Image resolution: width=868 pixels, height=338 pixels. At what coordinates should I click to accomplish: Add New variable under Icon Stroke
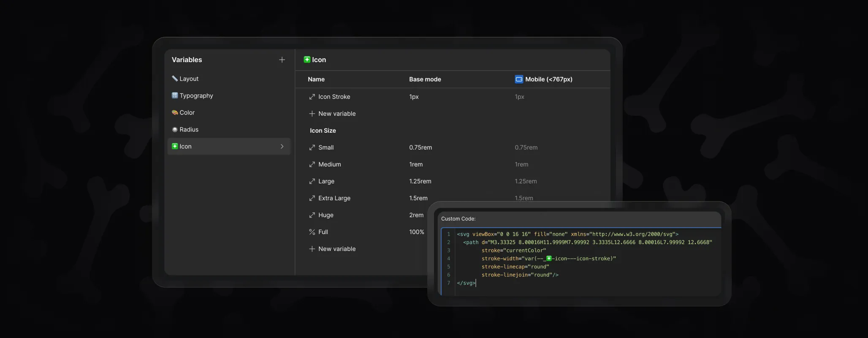[x=332, y=114]
